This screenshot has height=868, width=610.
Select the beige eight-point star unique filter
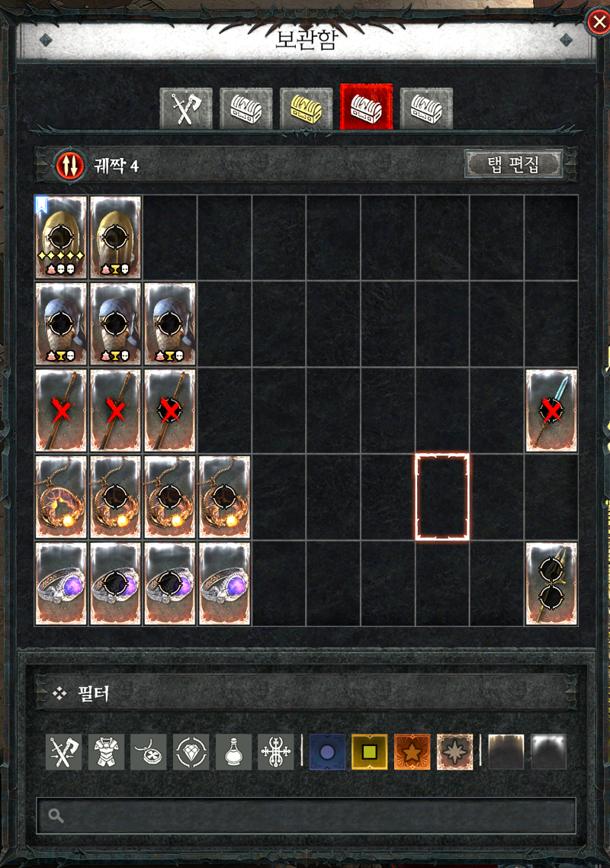455,752
